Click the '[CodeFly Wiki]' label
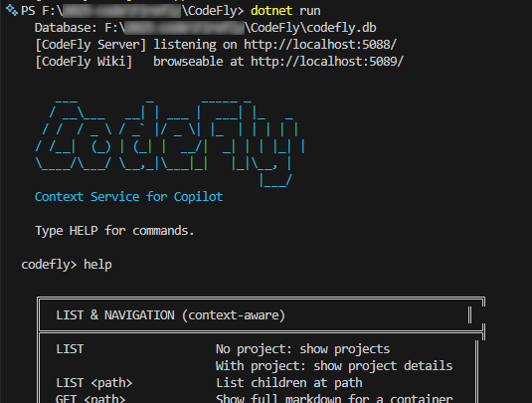Image resolution: width=532 pixels, height=403 pixels. (84, 62)
